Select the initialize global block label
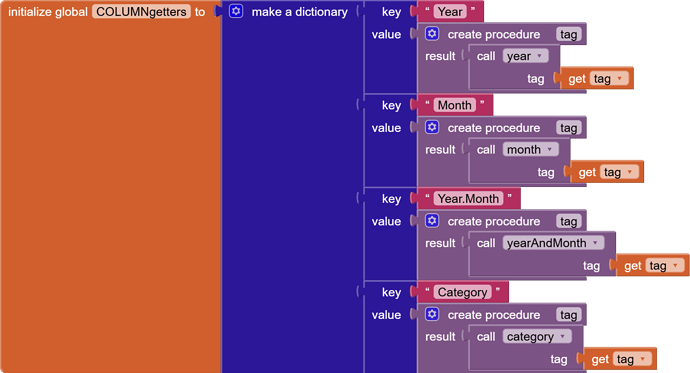This screenshot has width=690, height=373. [48, 12]
